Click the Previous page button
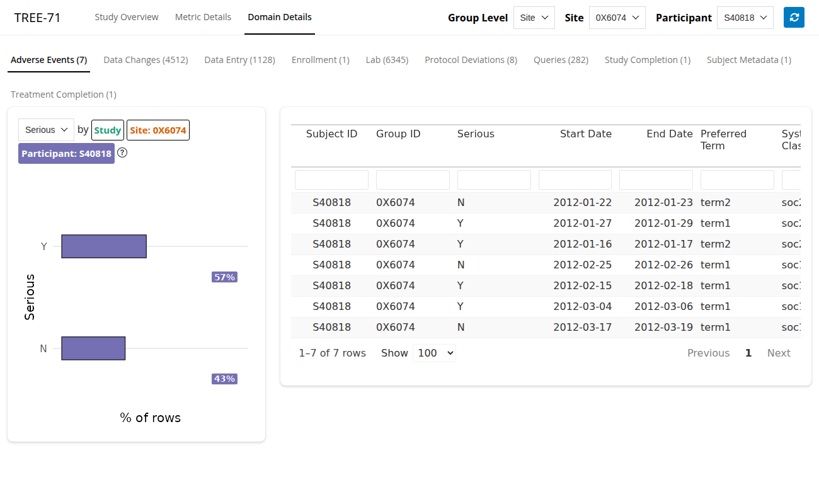This screenshot has width=819, height=504. 708,353
